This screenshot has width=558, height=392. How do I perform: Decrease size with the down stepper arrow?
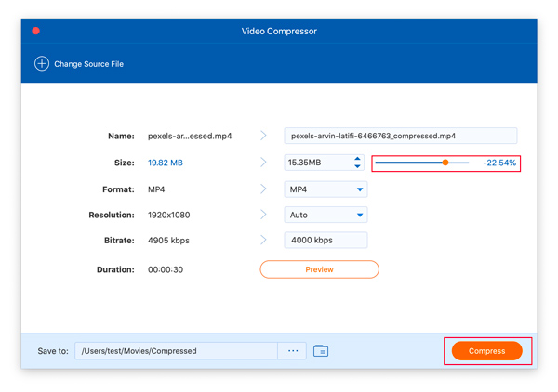[x=357, y=167]
